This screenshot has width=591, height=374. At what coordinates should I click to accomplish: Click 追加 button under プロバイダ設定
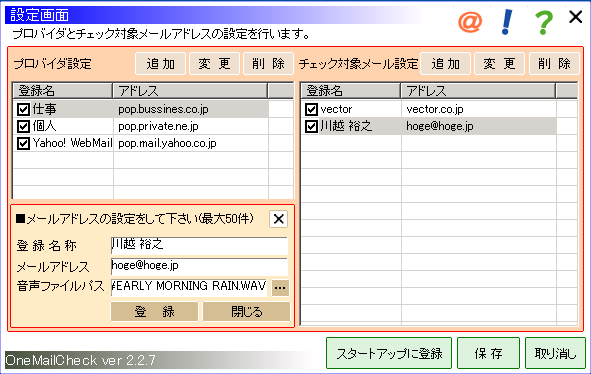click(x=161, y=63)
